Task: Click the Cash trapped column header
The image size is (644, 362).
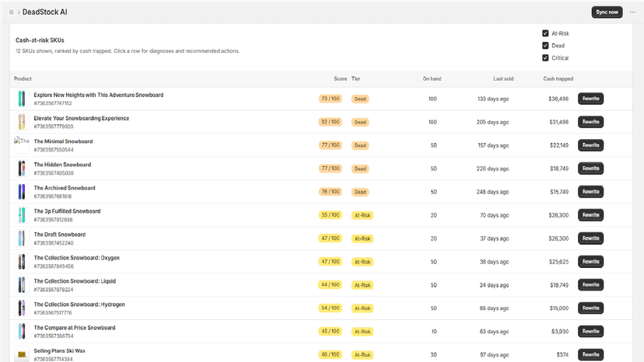Action: click(x=558, y=78)
